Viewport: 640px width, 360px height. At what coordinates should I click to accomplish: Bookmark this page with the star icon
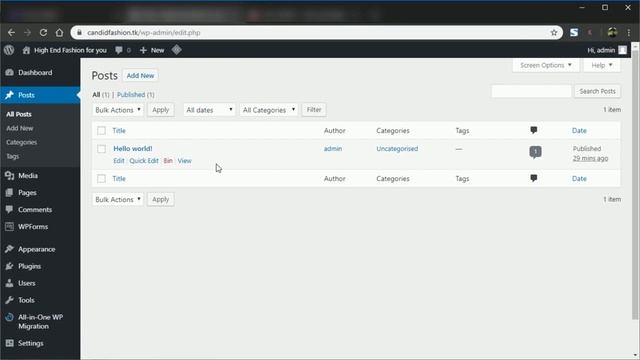coord(554,33)
